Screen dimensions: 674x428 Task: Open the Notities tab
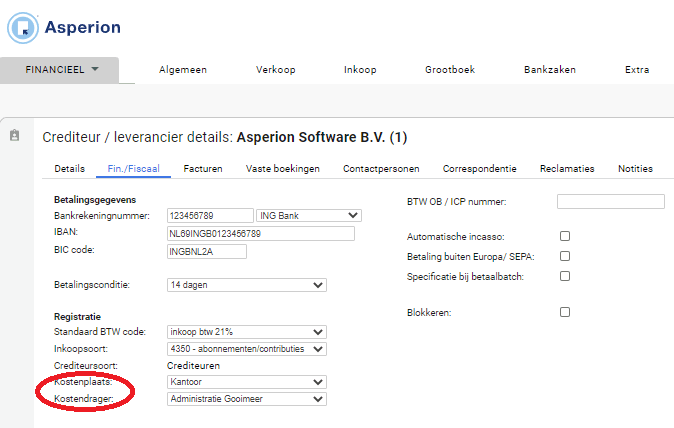pyautogui.click(x=635, y=168)
